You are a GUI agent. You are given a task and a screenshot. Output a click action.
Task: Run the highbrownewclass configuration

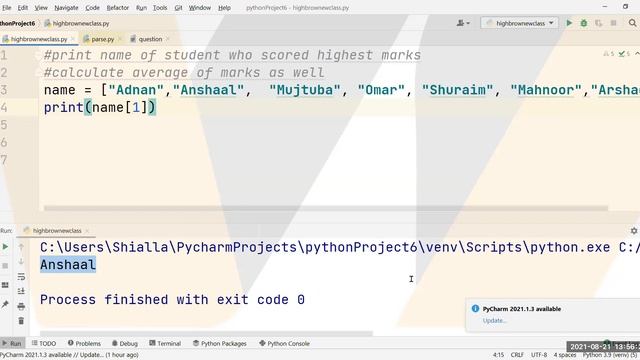point(569,23)
